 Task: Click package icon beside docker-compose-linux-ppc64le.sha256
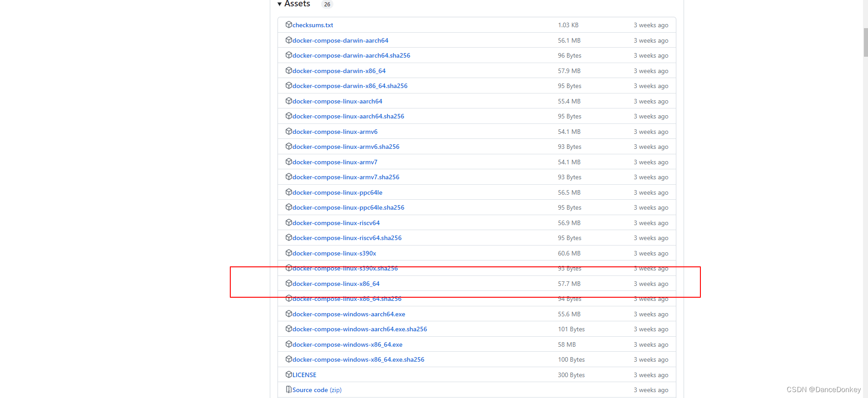click(x=288, y=207)
